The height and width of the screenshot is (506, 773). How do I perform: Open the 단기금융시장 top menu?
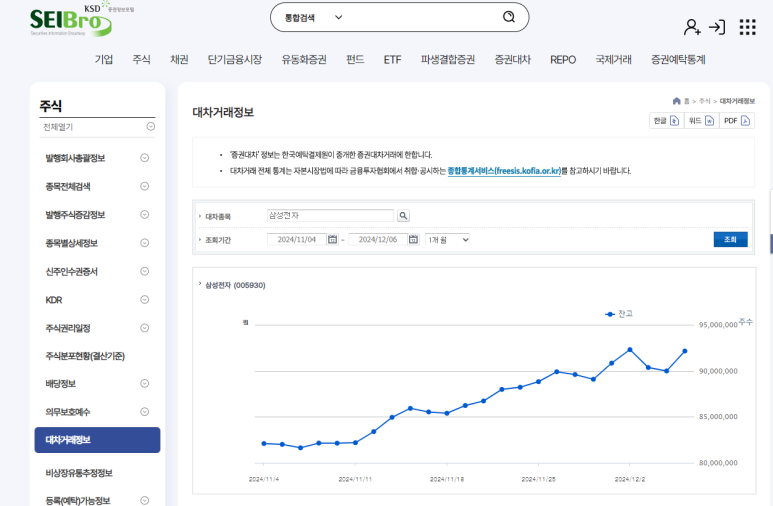235,60
